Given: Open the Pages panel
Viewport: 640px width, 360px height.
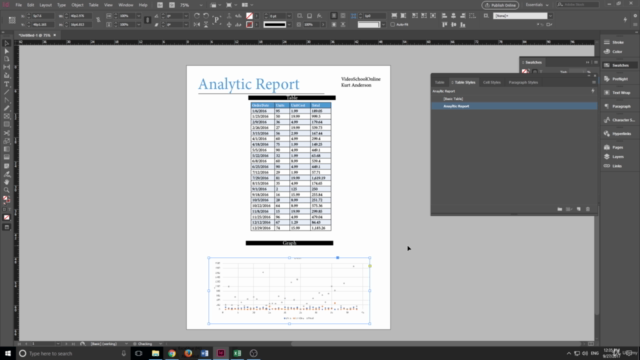Looking at the screenshot, I should click(613, 147).
